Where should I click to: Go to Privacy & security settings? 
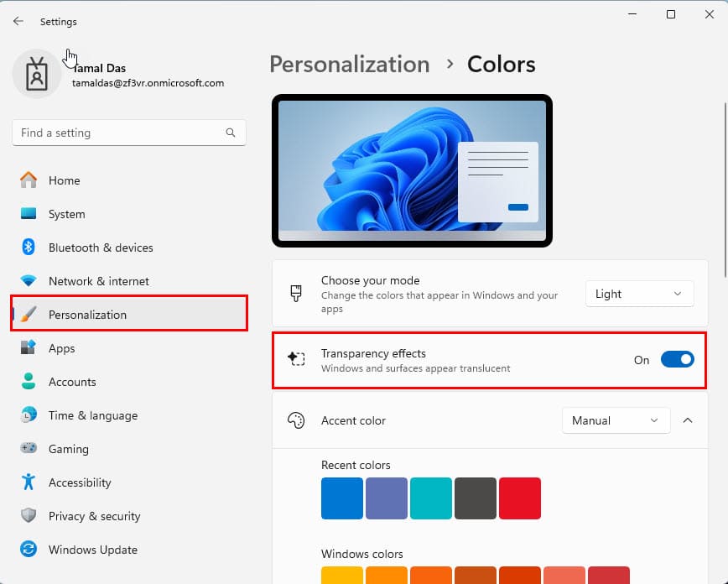[x=128, y=516]
